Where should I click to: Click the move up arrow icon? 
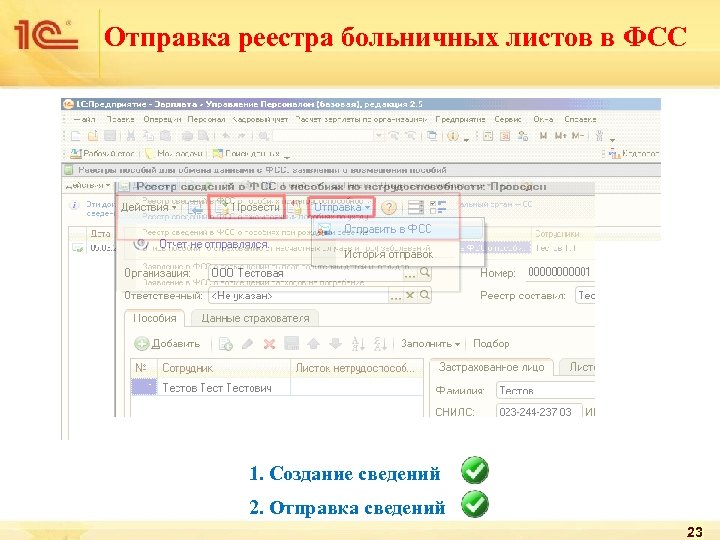coord(314,343)
